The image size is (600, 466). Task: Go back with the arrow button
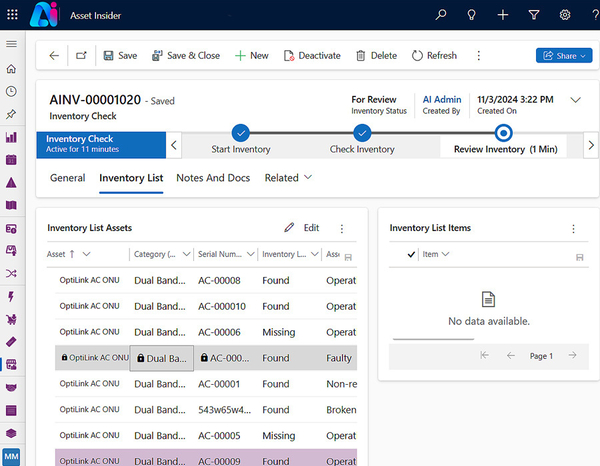coord(54,56)
